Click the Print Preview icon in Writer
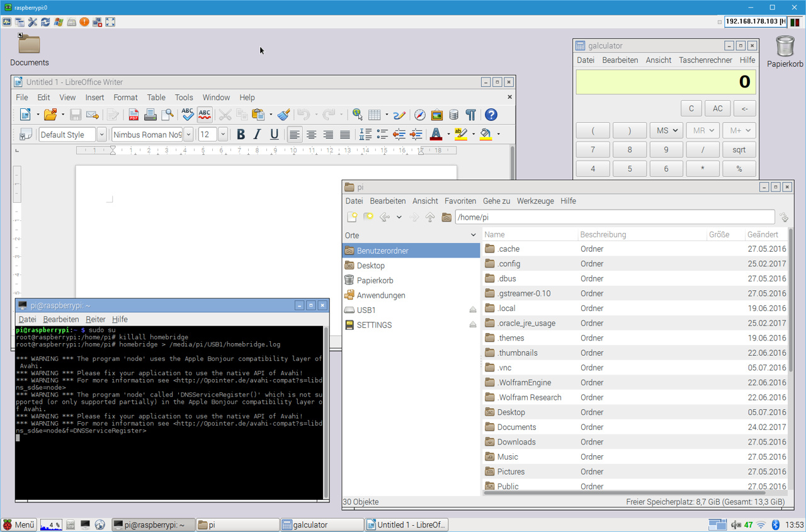 [x=167, y=115]
